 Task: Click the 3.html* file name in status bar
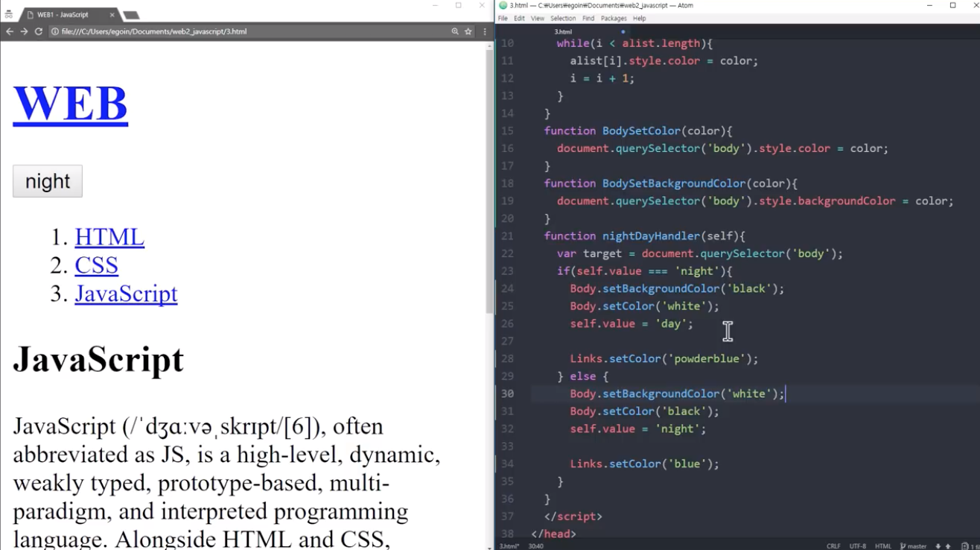509,546
